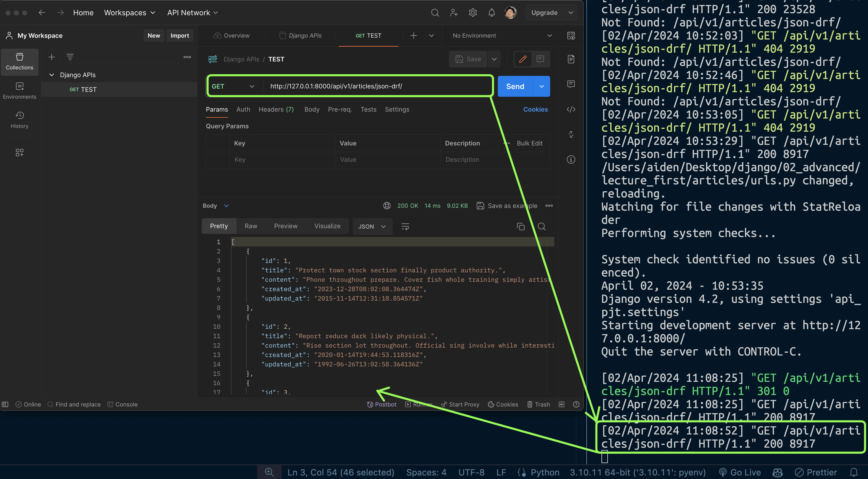Toggle line wrap in response viewer

coord(405,227)
